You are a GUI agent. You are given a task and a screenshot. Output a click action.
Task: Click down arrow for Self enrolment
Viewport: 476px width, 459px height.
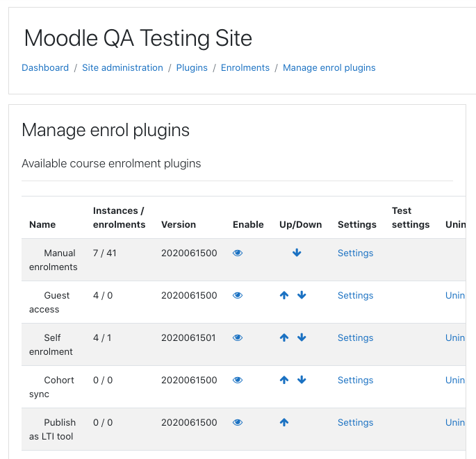pos(302,337)
